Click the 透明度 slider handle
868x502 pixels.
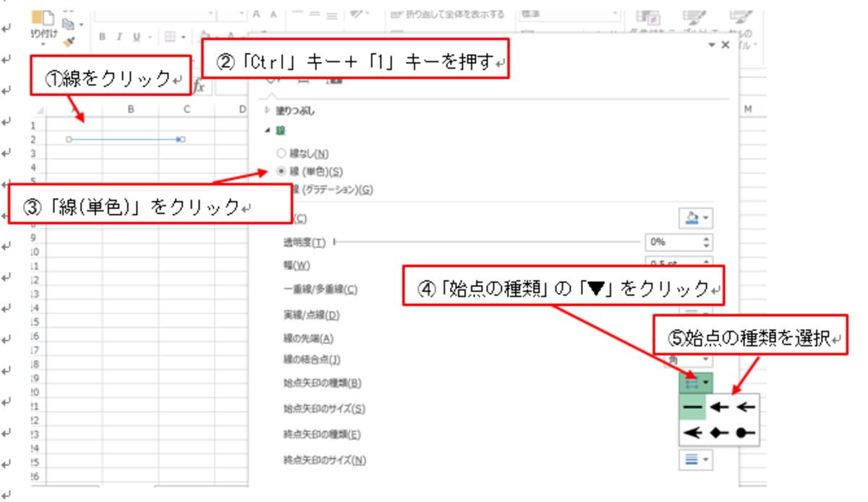click(x=334, y=242)
